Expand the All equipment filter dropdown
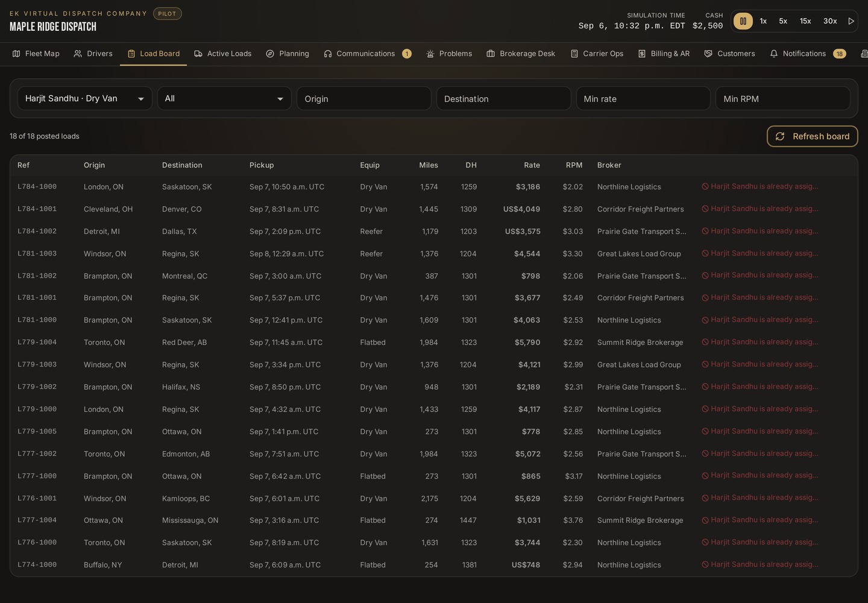Viewport: 868px width, 603px height. pyautogui.click(x=224, y=98)
